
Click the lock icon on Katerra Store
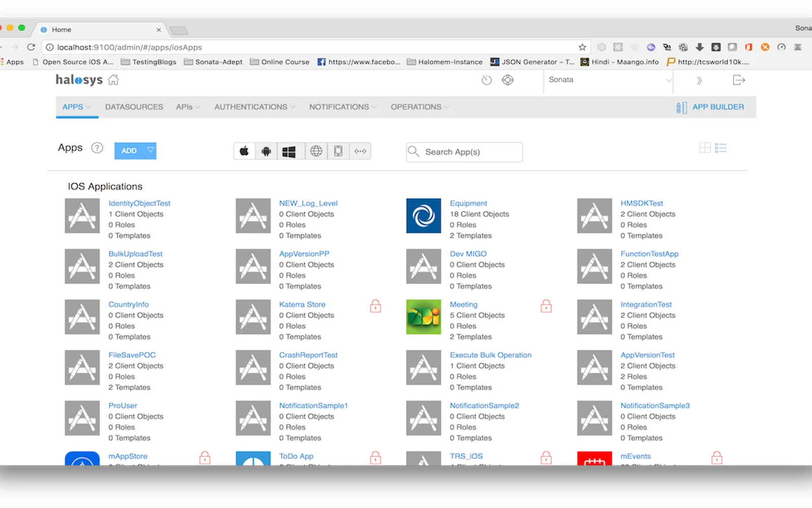pyautogui.click(x=376, y=306)
